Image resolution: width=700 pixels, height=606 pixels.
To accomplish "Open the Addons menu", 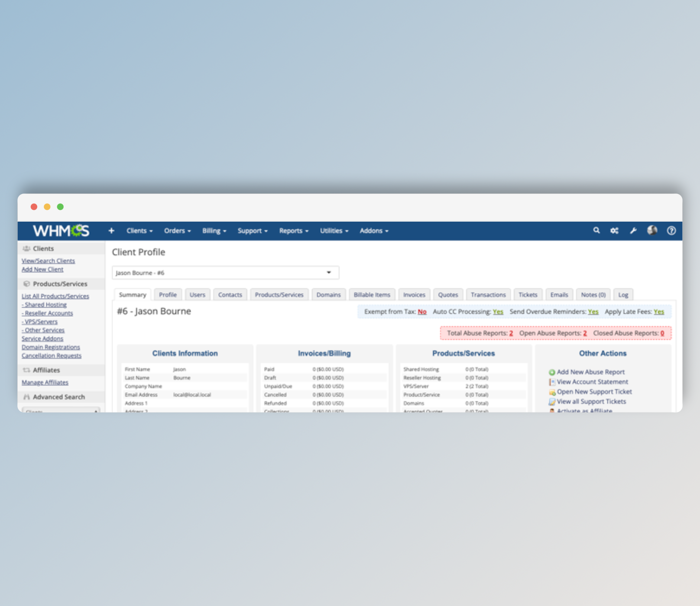I will 374,231.
